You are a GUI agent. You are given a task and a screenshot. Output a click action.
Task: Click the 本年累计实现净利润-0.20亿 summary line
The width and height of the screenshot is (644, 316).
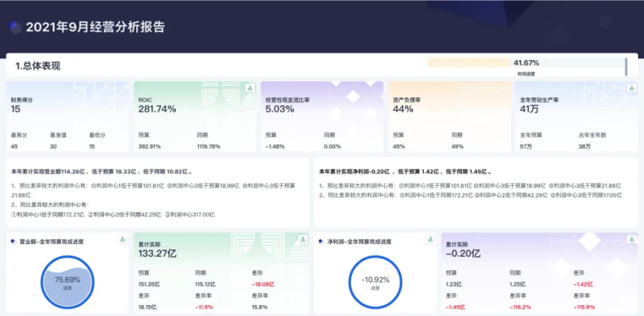(x=406, y=172)
